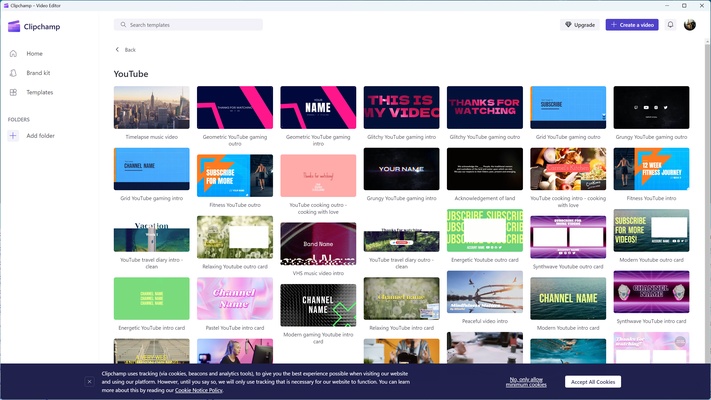Click the Add folder label

(x=40, y=136)
